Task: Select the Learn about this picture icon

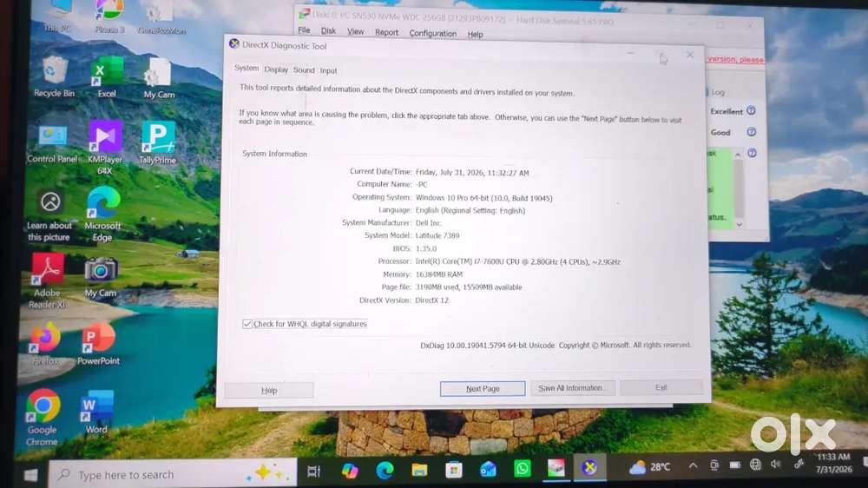Action: (x=49, y=216)
